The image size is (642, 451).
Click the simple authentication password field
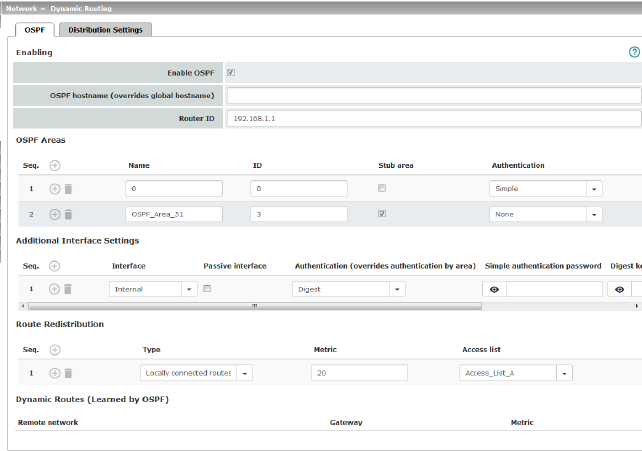(x=554, y=289)
